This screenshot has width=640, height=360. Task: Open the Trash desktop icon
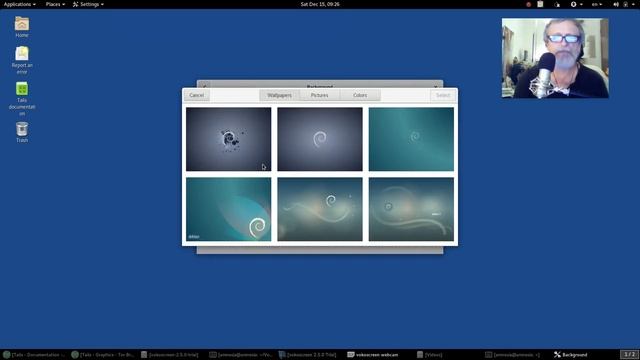click(22, 132)
